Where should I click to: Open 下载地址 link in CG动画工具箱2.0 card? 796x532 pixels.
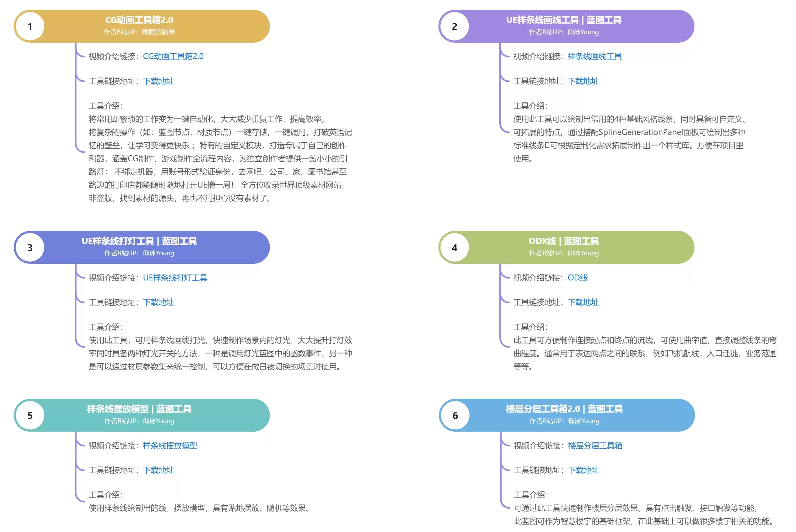159,81
